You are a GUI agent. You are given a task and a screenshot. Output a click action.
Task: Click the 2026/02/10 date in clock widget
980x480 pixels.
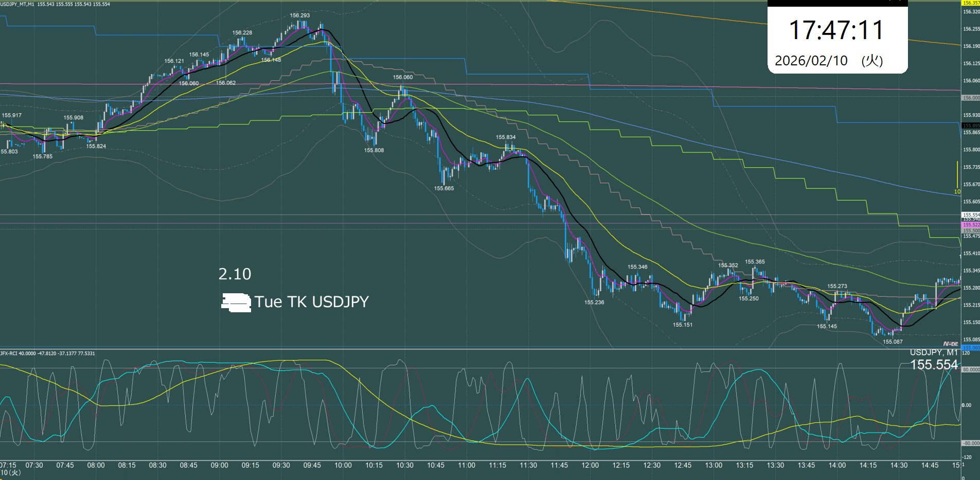(811, 61)
